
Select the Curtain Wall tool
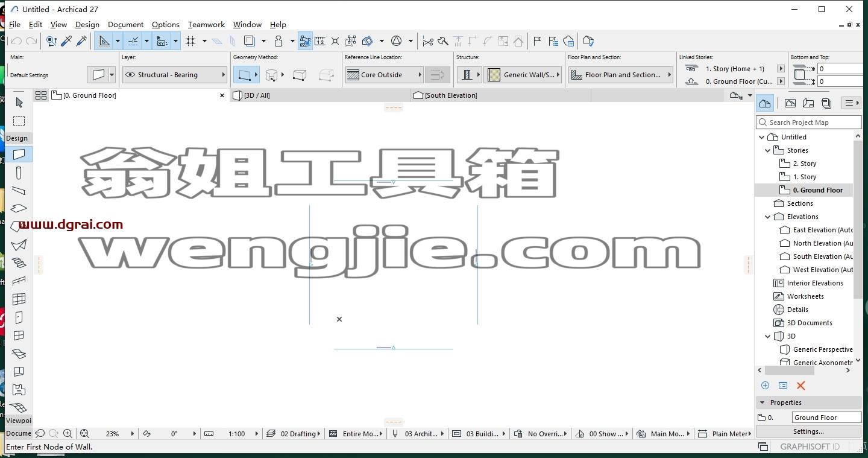click(19, 299)
